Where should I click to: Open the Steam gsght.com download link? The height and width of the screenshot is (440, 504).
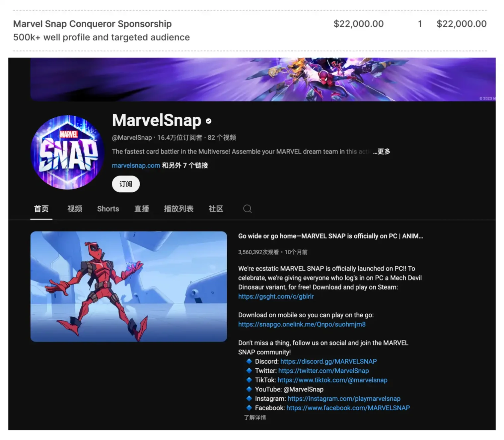tap(276, 296)
